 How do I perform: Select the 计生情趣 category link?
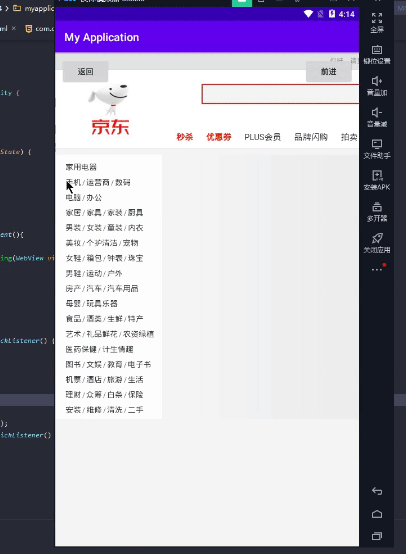point(118,349)
